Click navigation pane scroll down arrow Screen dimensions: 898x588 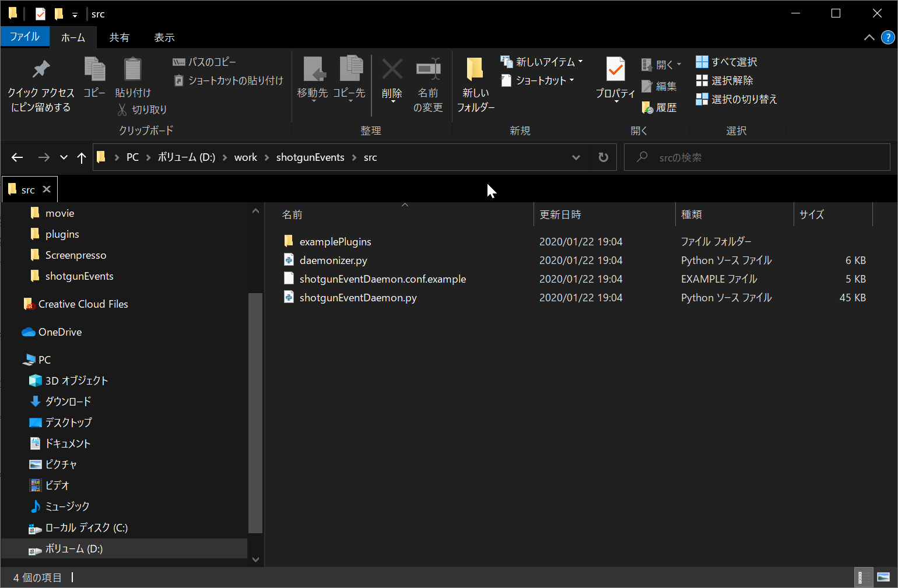pyautogui.click(x=255, y=559)
